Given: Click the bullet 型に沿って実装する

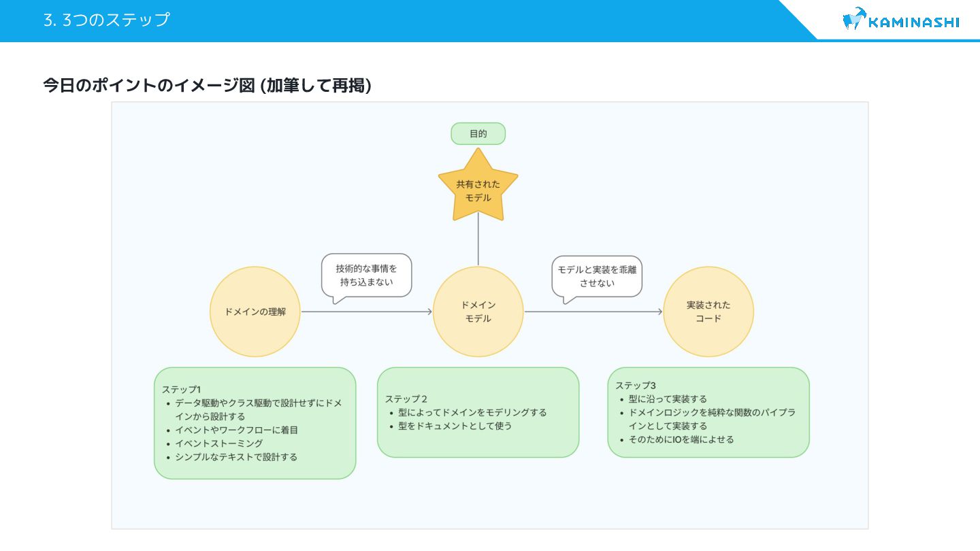Looking at the screenshot, I should point(668,399).
